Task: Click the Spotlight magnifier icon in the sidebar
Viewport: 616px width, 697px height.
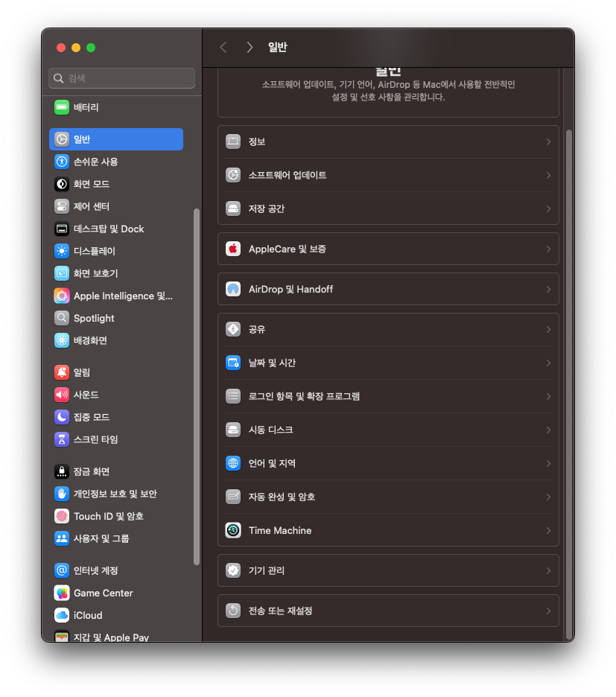Action: [x=62, y=318]
